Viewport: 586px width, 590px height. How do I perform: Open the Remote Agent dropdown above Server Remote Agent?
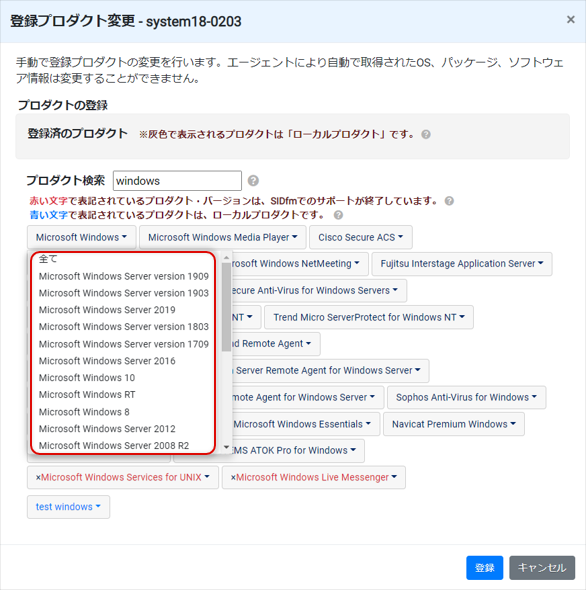coord(276,344)
